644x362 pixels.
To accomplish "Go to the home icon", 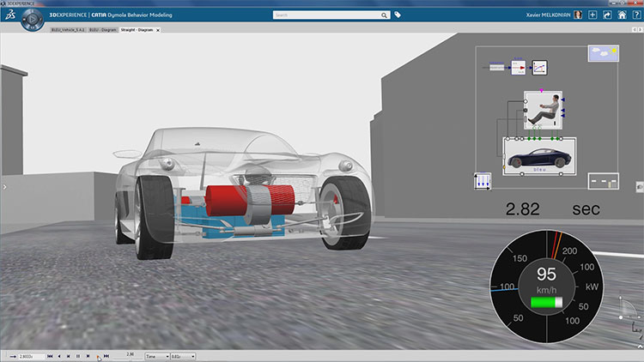I will coord(622,15).
